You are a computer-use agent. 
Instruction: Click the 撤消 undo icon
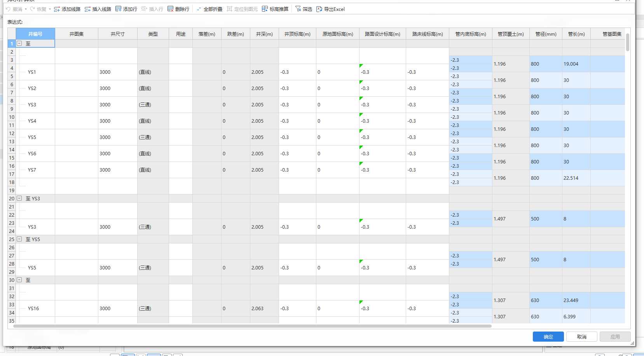(x=8, y=9)
